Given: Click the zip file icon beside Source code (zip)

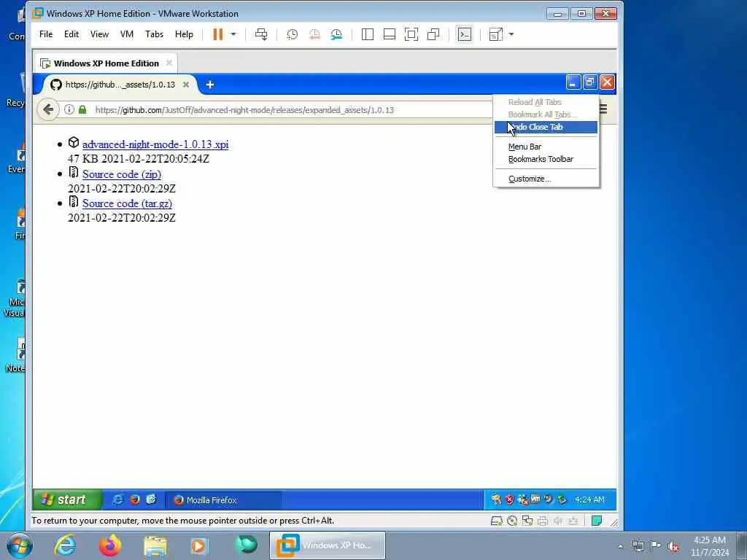Looking at the screenshot, I should tap(74, 172).
